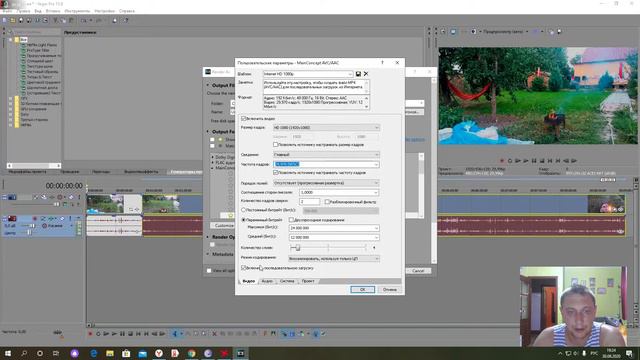Open the Сведения profile dropdown (Главный)

point(326,155)
